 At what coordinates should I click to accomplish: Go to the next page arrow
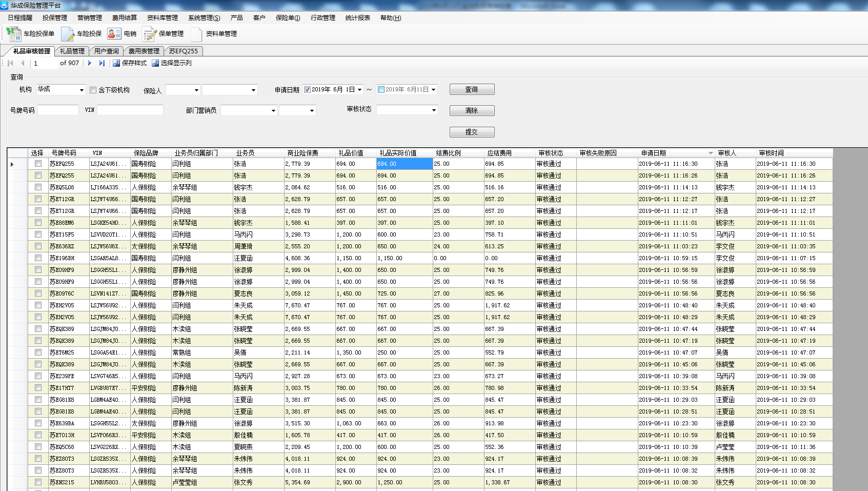pyautogui.click(x=90, y=63)
